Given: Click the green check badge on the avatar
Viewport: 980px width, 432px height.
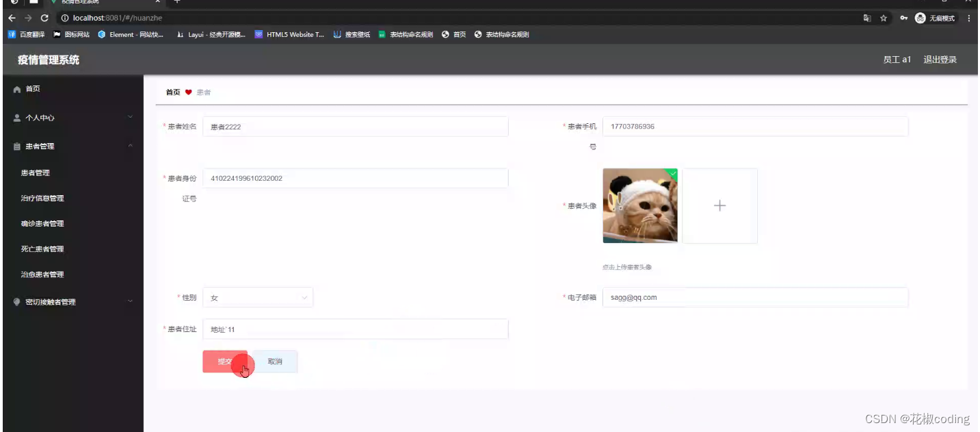Looking at the screenshot, I should pos(672,173).
